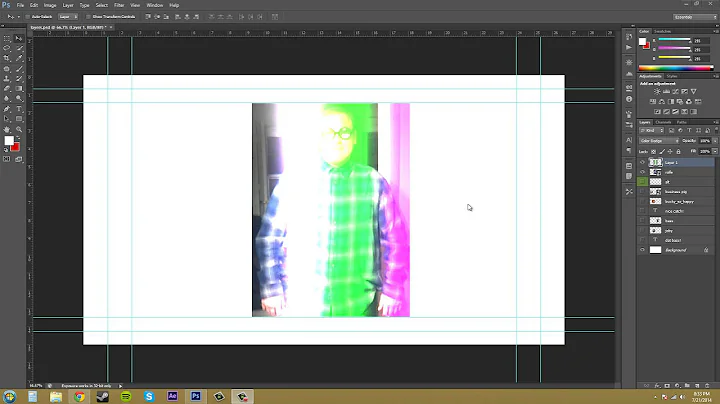Select the Horizontal Type tool
720x404 pixels.
(x=19, y=109)
